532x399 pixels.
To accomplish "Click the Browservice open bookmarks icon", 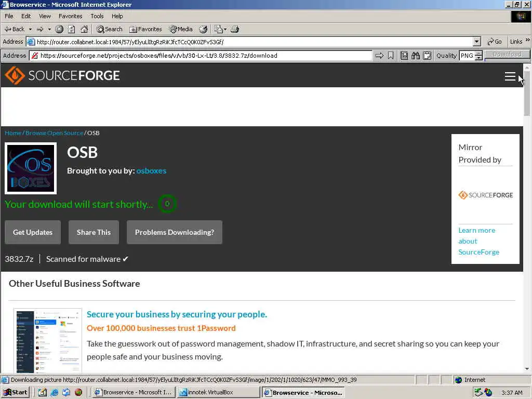I will point(404,55).
